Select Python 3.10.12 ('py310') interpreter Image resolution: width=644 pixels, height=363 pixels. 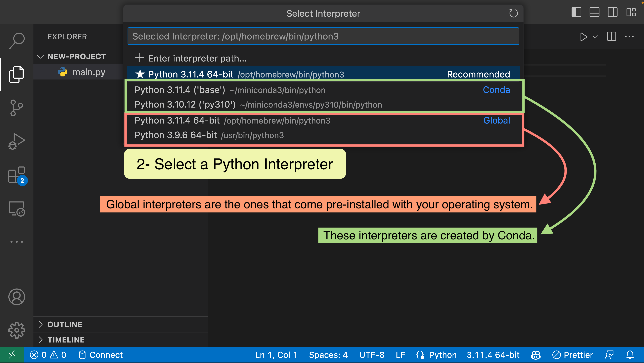tap(258, 105)
